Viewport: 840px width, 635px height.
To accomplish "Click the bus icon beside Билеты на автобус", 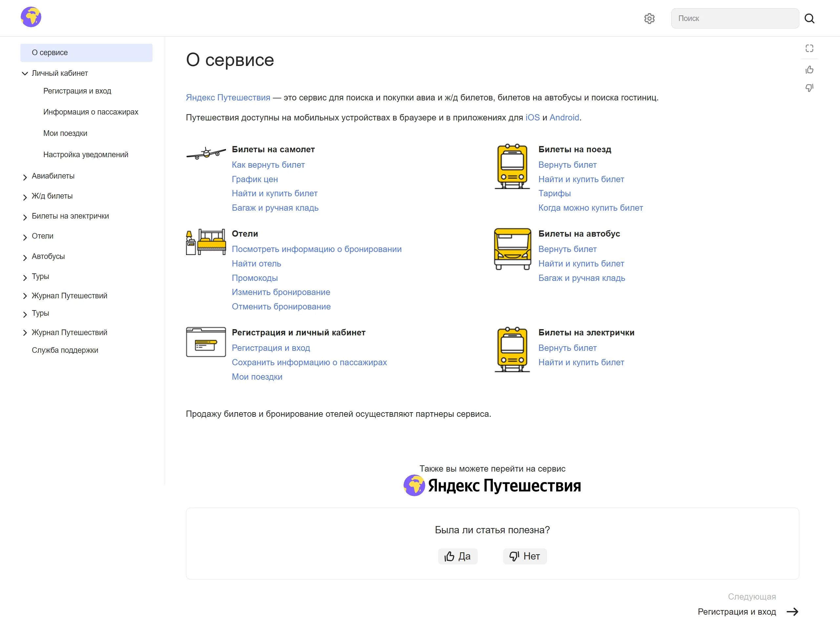I will (x=512, y=249).
